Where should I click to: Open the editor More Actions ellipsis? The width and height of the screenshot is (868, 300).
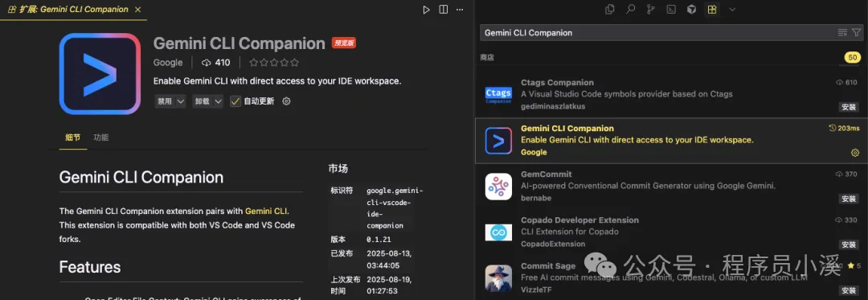[x=460, y=10]
